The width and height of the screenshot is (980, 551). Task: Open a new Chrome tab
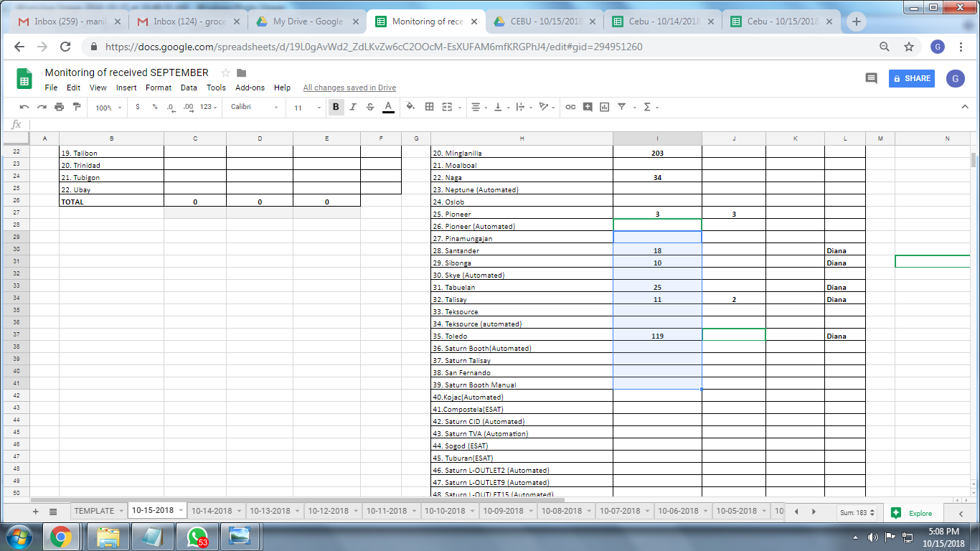(856, 22)
